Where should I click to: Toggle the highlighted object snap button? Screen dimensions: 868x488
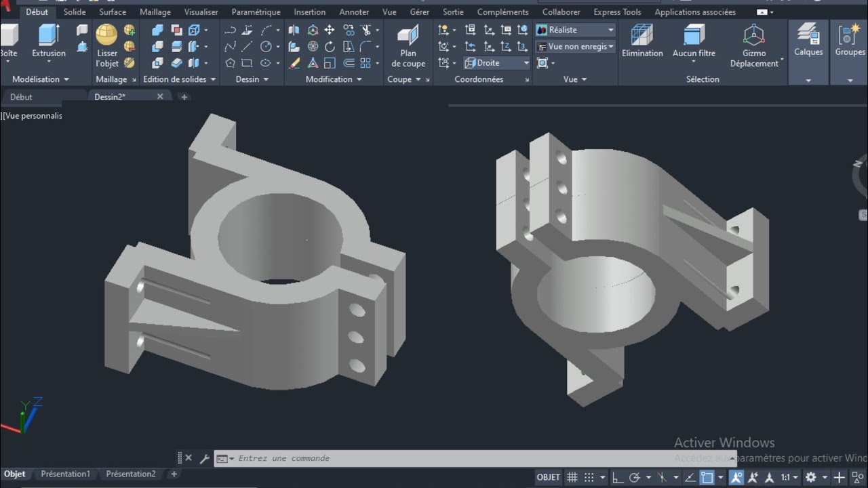point(707,477)
